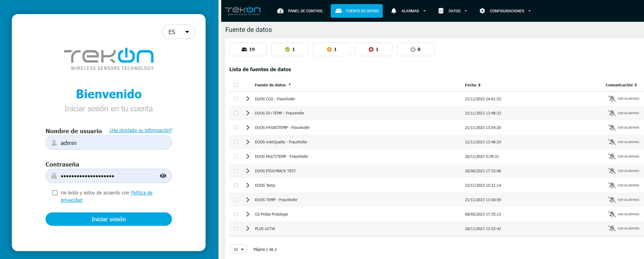
Task: Expand the O2 Probe Prototype row
Action: pos(248,214)
